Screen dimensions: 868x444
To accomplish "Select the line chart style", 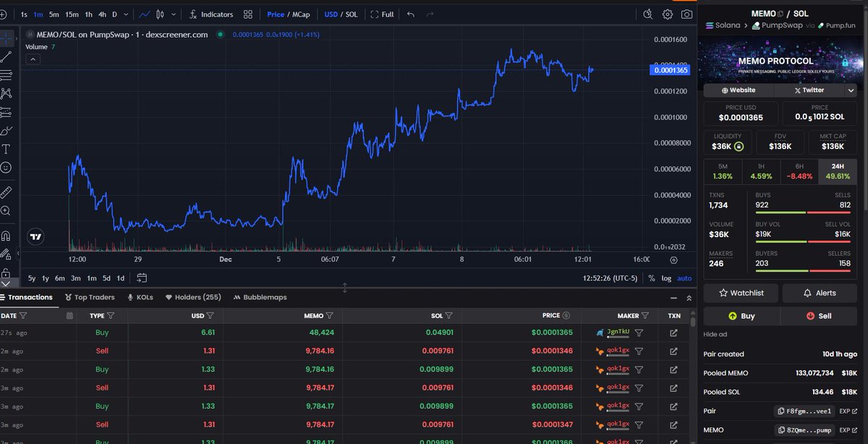I will (145, 14).
